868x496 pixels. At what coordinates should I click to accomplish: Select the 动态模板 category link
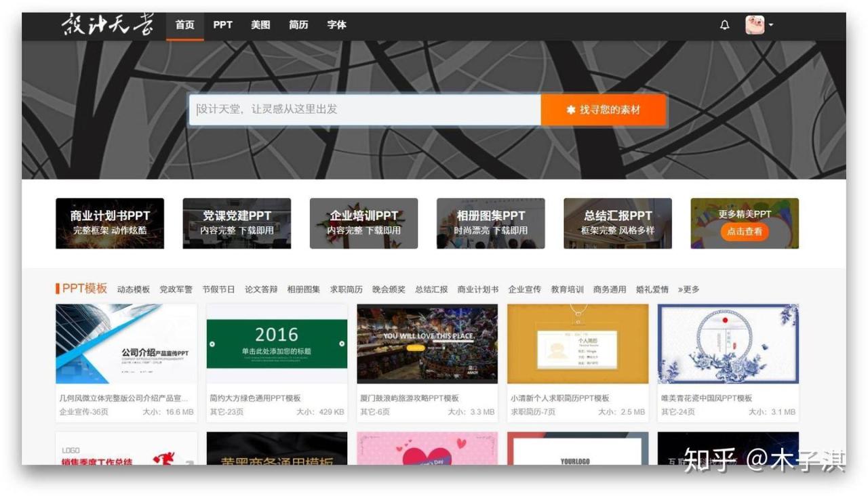click(x=134, y=289)
